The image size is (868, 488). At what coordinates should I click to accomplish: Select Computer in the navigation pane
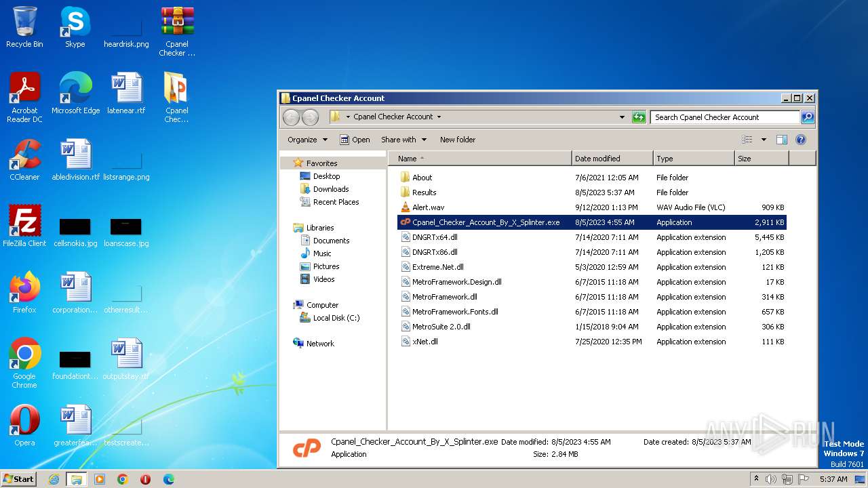[x=315, y=305]
